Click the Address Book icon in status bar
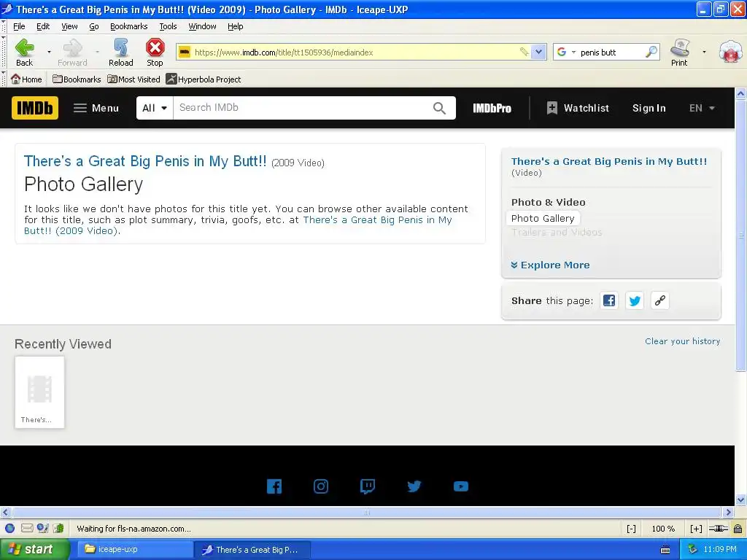 coord(58,528)
